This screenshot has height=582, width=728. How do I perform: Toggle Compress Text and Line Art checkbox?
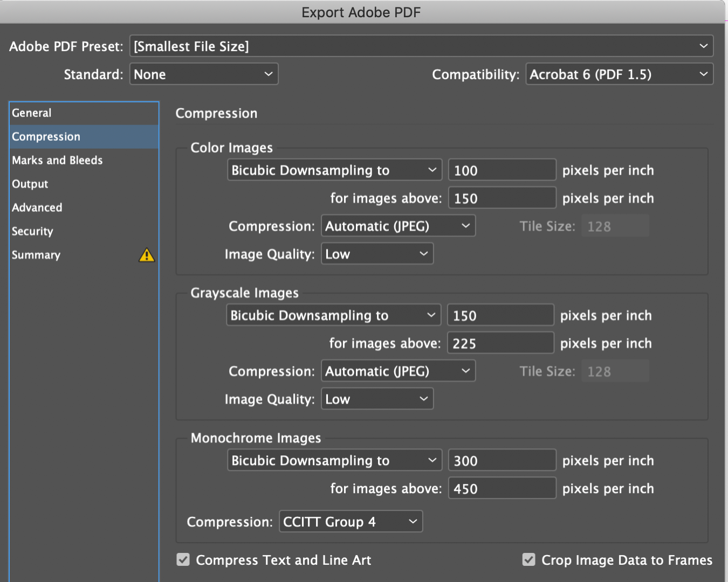click(183, 560)
